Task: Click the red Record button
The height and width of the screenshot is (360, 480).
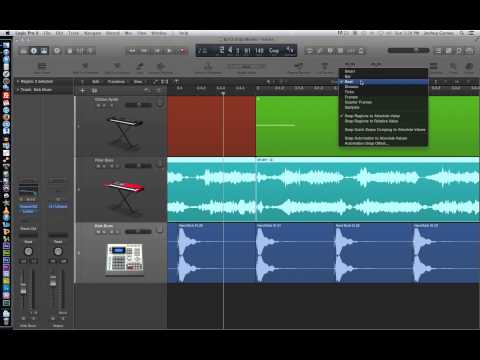Action: [x=182, y=51]
